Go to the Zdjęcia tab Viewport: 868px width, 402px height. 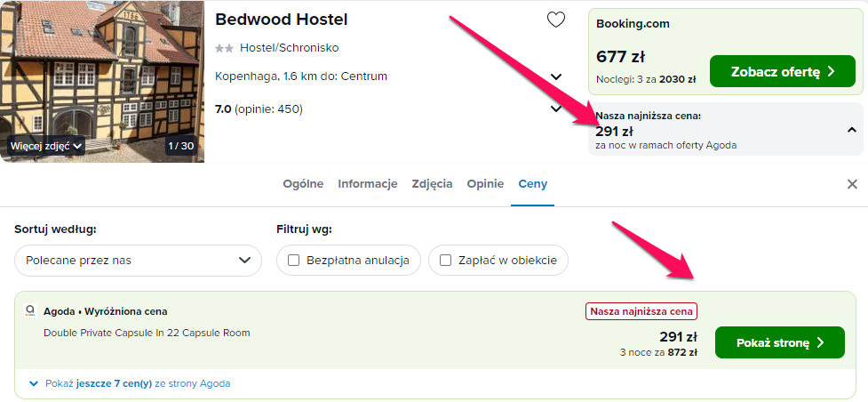pos(432,184)
